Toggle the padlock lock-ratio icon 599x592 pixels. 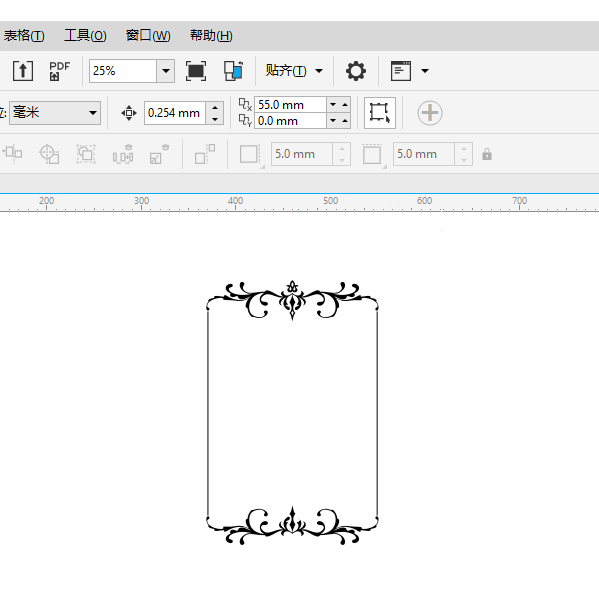[487, 154]
